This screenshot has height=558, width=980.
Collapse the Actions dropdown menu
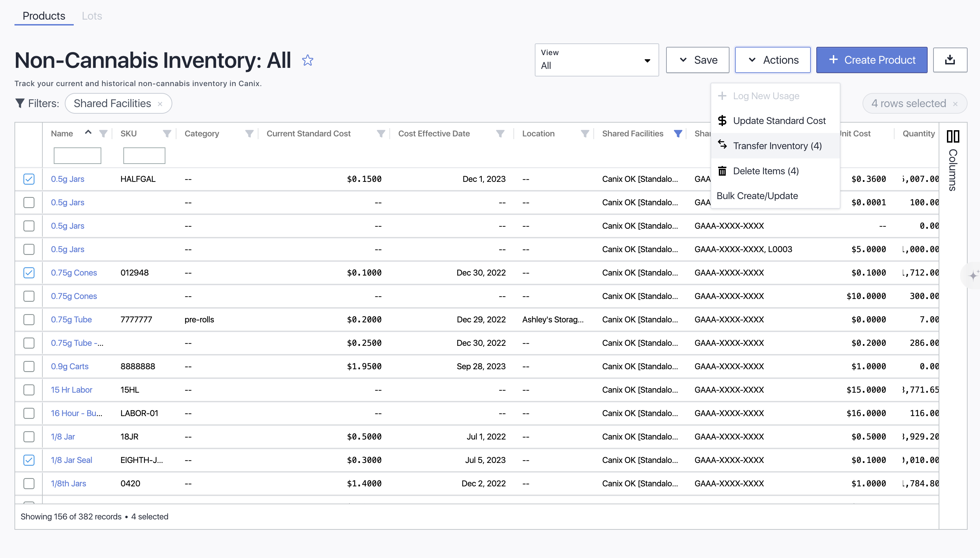click(773, 60)
